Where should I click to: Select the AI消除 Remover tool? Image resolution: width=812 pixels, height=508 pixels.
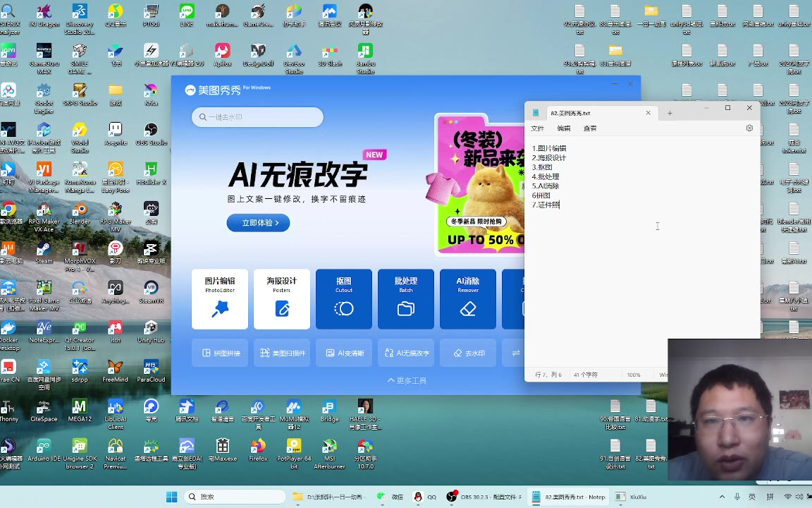[x=468, y=299]
